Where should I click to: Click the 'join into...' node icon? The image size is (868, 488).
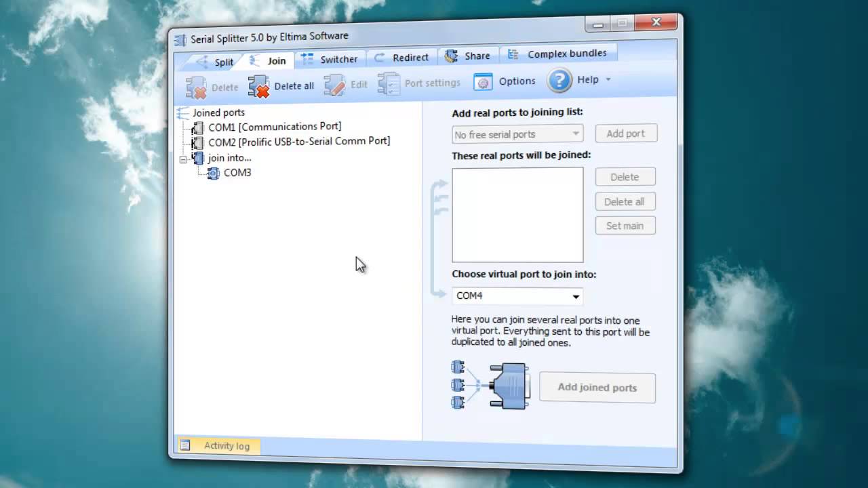198,158
